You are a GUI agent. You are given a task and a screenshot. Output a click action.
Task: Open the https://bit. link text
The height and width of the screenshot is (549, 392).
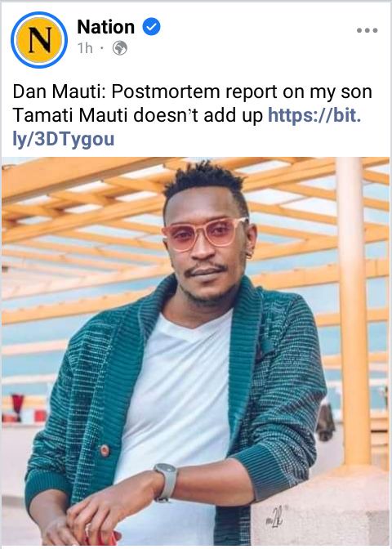pos(314,115)
